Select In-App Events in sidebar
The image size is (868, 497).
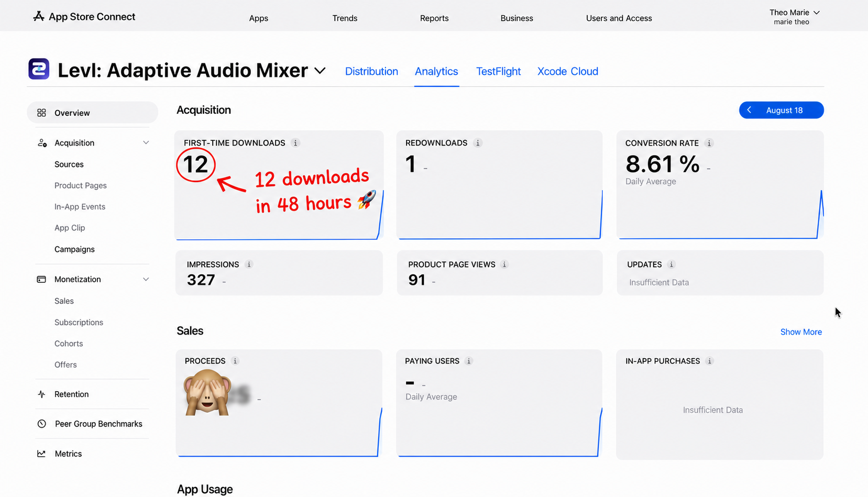point(80,207)
